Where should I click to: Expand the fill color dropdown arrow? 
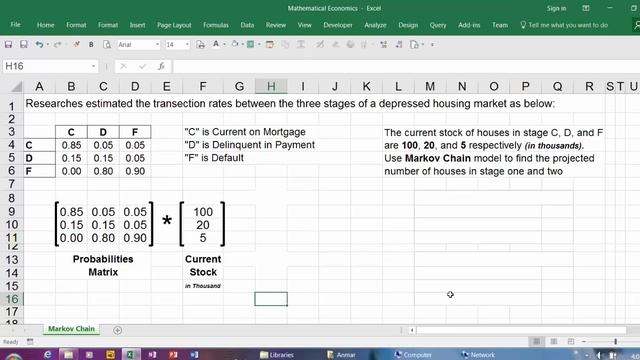coord(242,44)
